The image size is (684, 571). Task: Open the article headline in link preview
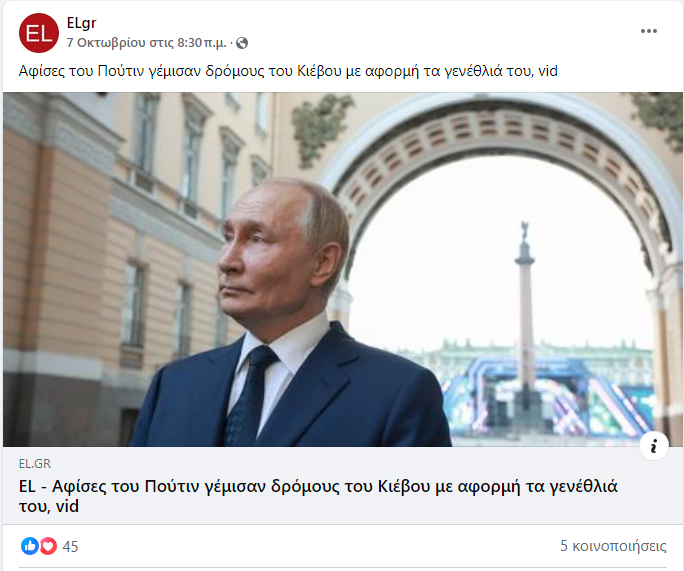318,496
